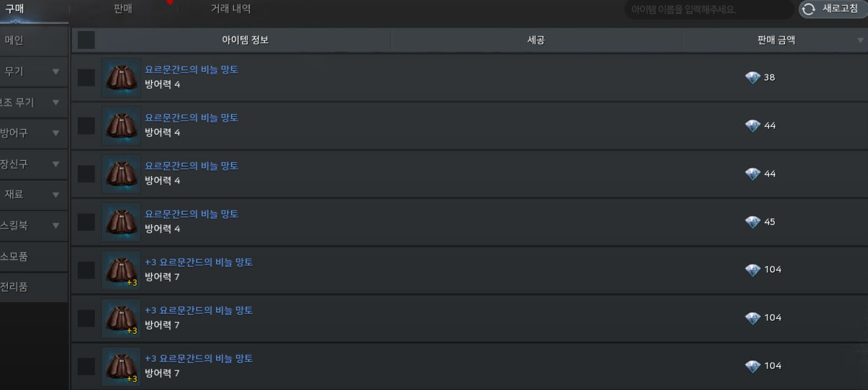Viewport: 868px width, 390px height.
Task: Click the last +3 cloak icon
Action: click(x=121, y=366)
